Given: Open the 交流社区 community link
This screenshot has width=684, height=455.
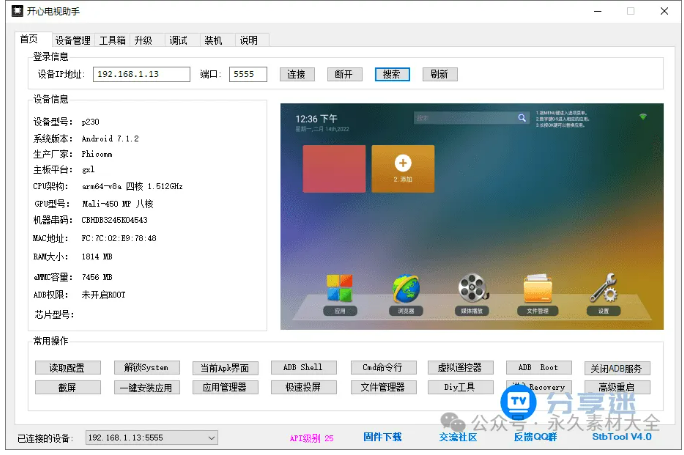Looking at the screenshot, I should click(x=458, y=437).
